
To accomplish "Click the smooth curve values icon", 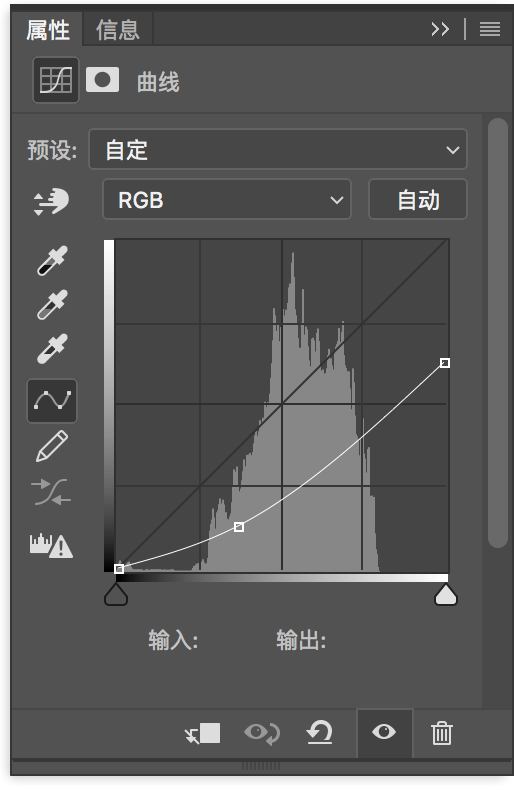I will 51,492.
